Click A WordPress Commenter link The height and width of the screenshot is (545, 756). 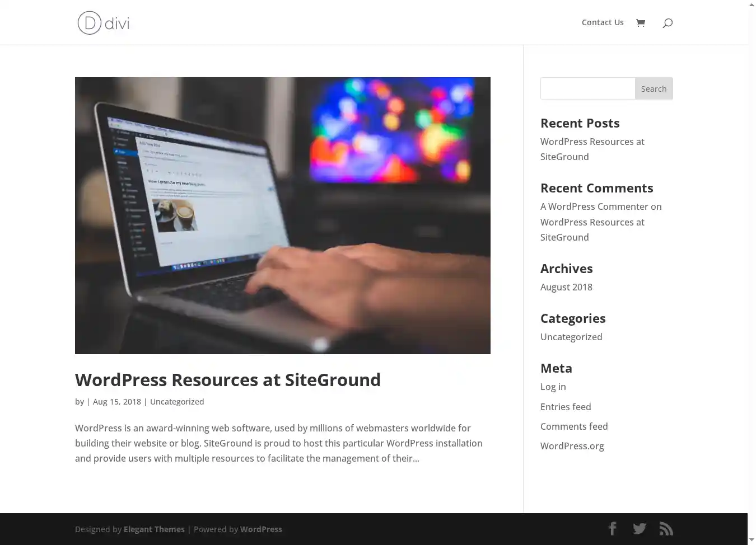(x=594, y=206)
